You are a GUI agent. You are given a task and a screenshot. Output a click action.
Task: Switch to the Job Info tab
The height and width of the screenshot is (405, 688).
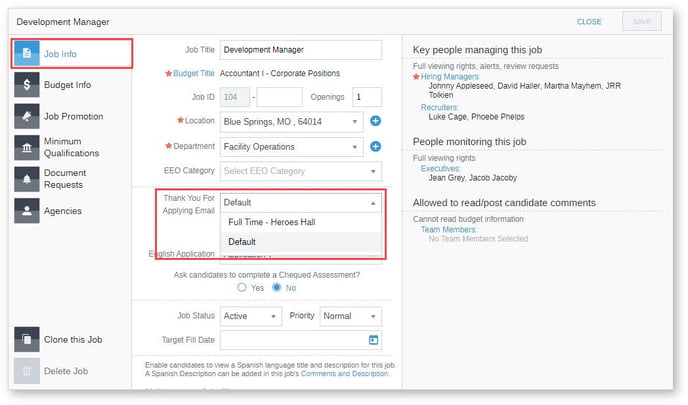[72, 54]
